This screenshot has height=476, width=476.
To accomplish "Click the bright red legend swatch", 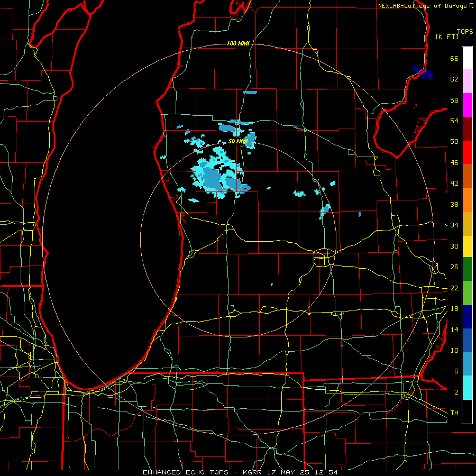I will [x=467, y=152].
